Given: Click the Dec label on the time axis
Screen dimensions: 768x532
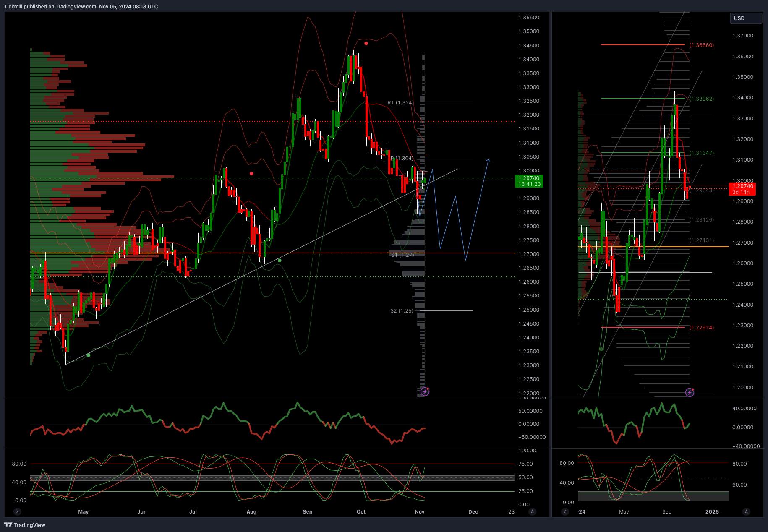Looking at the screenshot, I should click(473, 512).
